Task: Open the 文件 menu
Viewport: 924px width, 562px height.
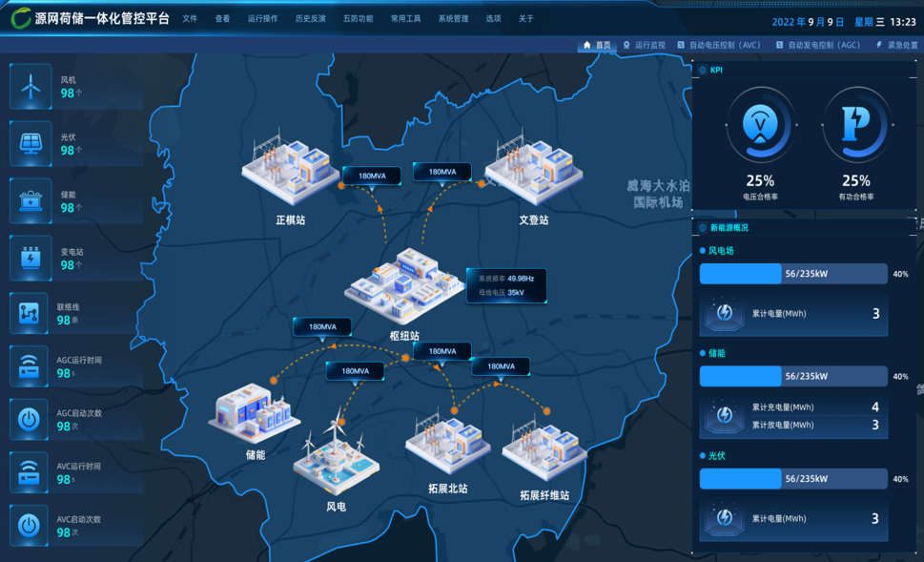Action: pyautogui.click(x=190, y=19)
